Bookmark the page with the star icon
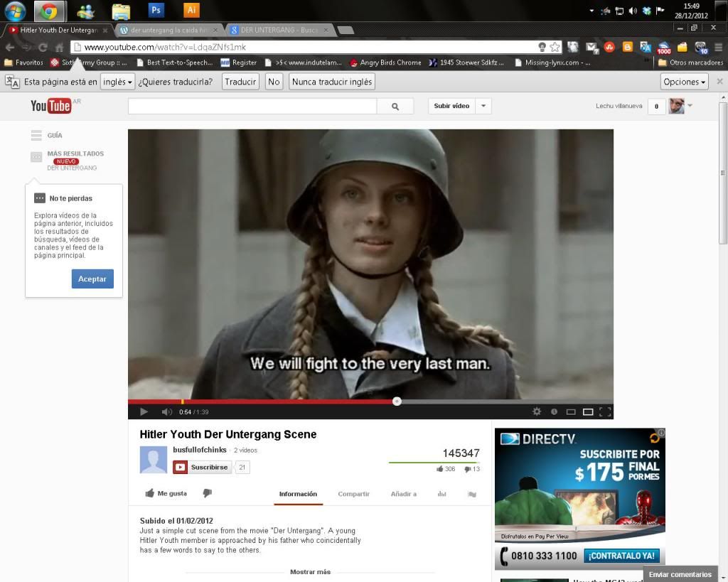This screenshot has width=728, height=582. tap(555, 47)
